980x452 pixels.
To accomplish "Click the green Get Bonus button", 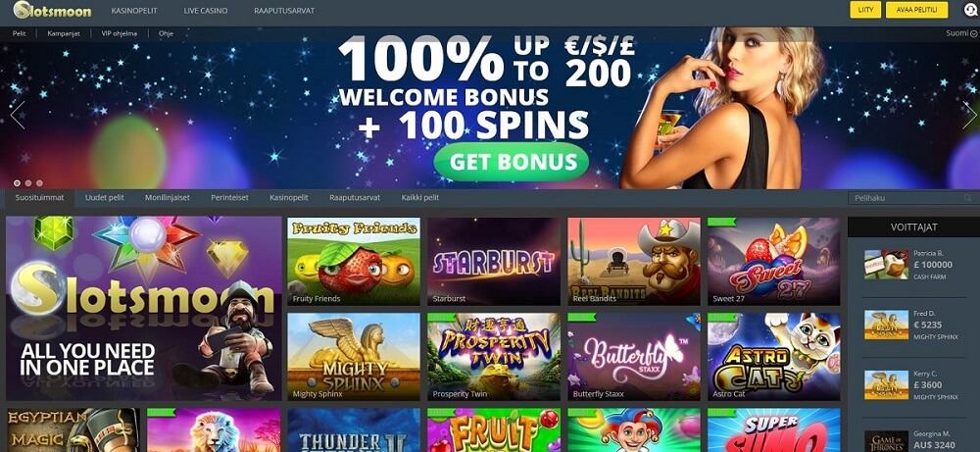I will (512, 162).
